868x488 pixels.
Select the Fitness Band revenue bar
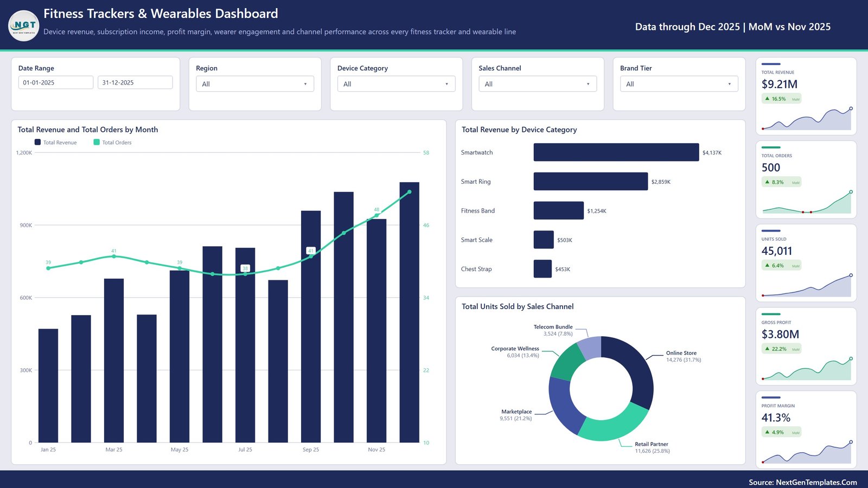click(x=559, y=210)
